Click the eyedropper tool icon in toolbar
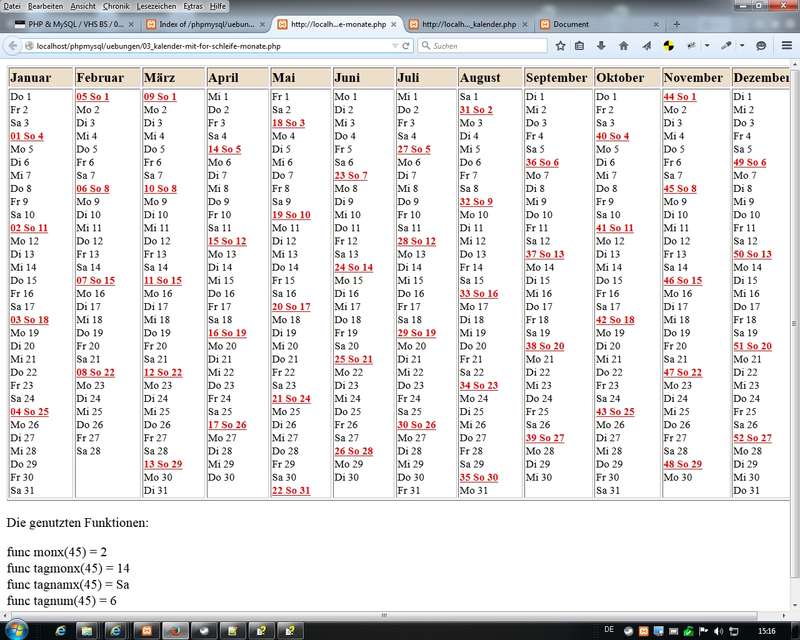 click(726, 46)
